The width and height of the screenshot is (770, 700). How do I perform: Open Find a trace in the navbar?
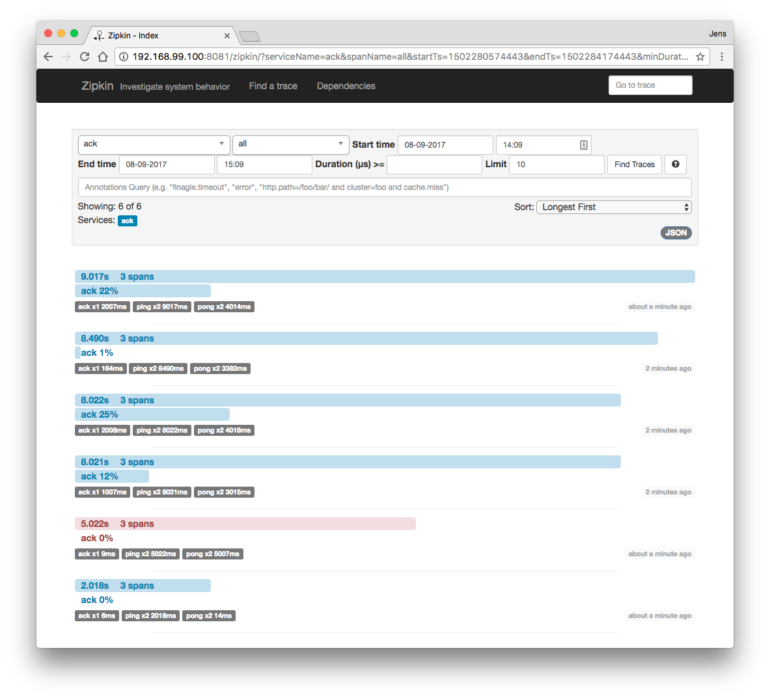pyautogui.click(x=273, y=86)
